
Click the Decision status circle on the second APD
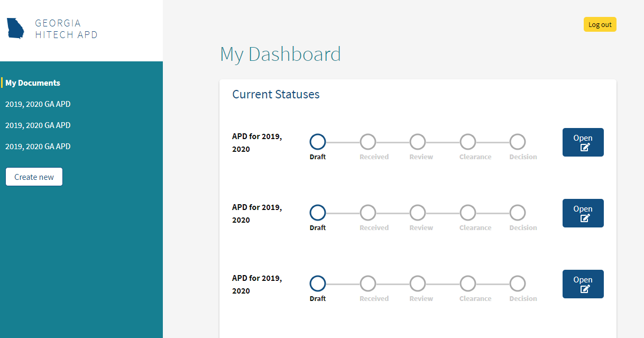tap(517, 212)
